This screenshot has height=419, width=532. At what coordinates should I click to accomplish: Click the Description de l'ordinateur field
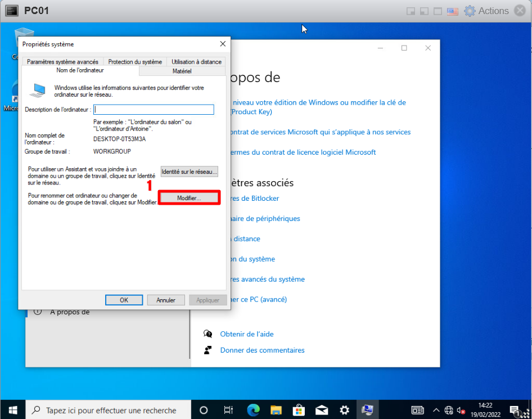pyautogui.click(x=154, y=110)
